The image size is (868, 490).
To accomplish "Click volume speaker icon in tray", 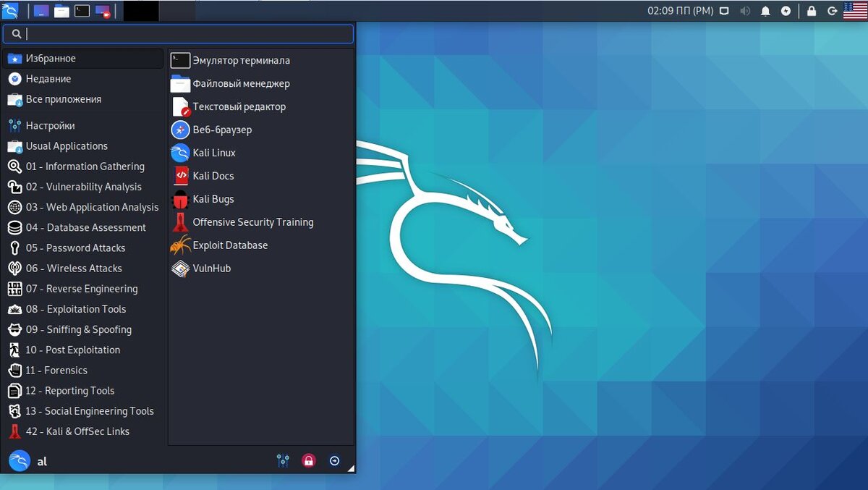I will point(745,11).
